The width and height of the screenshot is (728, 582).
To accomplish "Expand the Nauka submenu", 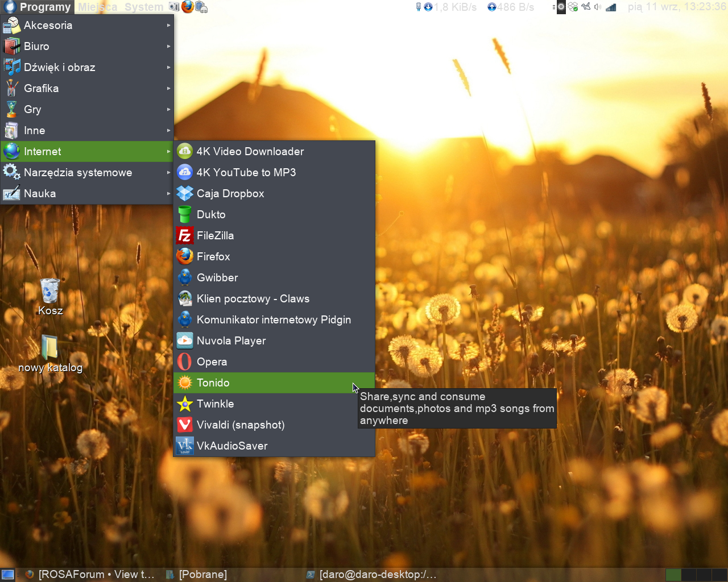I will coord(87,193).
